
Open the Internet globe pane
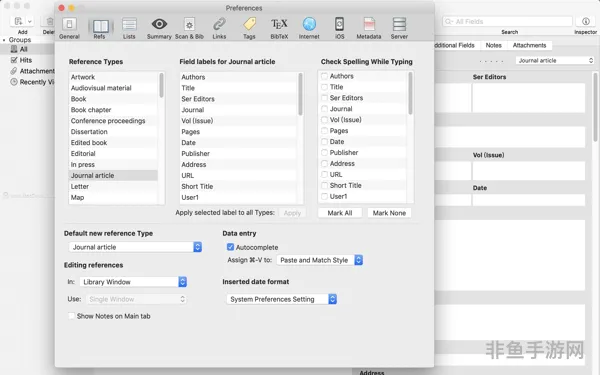(x=309, y=28)
